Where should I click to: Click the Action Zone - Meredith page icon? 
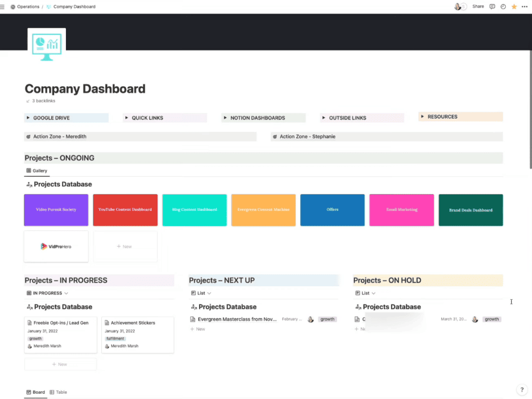29,137
